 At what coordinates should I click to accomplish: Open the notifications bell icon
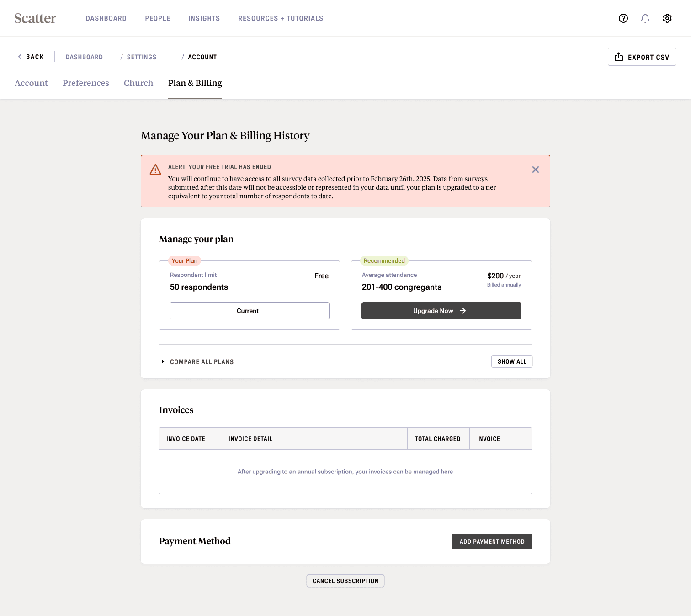click(x=645, y=18)
